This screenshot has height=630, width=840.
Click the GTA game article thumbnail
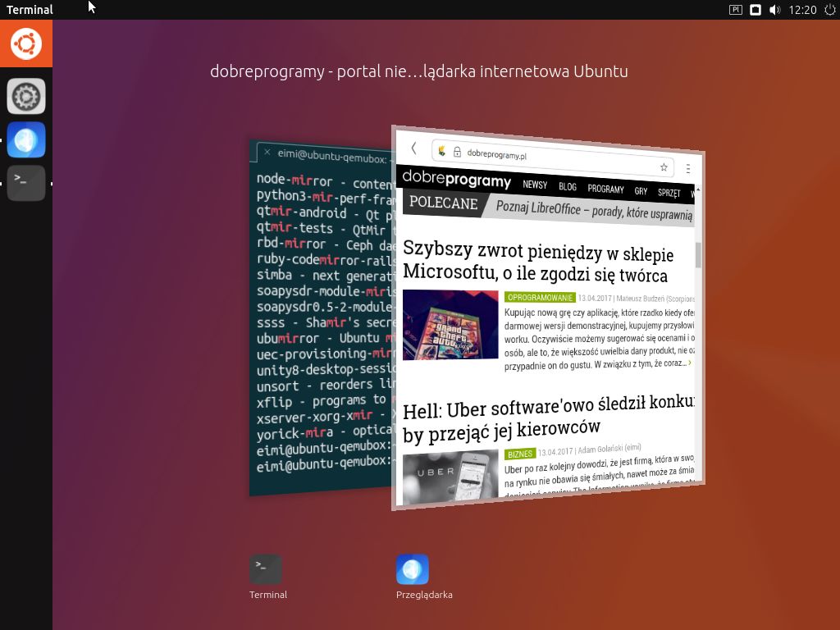point(450,325)
